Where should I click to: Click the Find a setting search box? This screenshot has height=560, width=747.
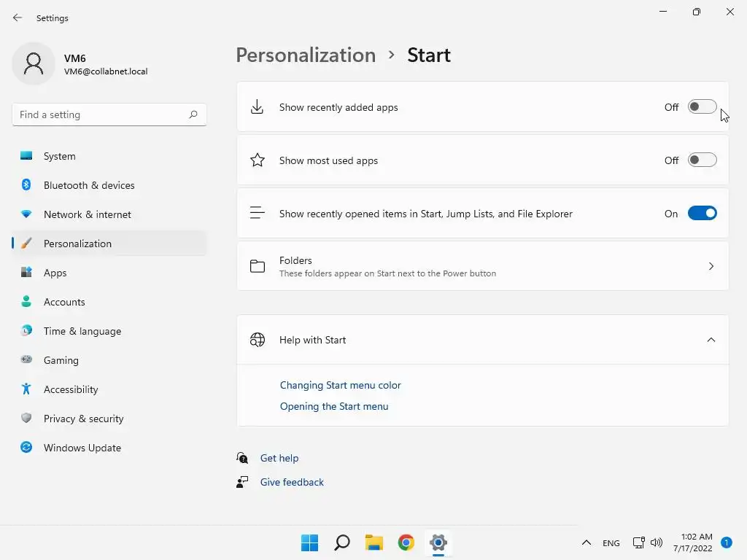[102, 114]
